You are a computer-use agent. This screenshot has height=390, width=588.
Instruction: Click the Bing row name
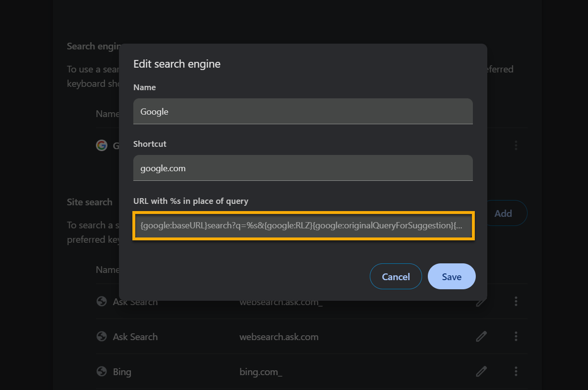point(122,372)
